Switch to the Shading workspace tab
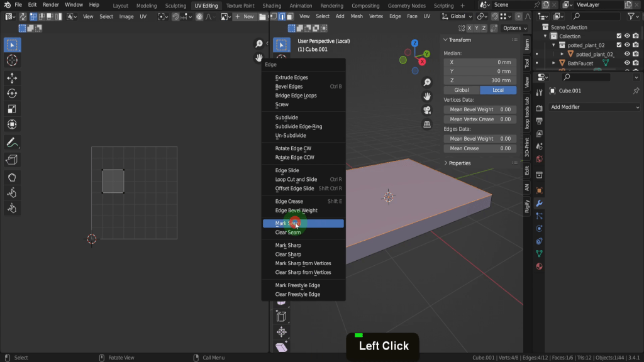Screen dimensions: 644x362 (272, 6)
